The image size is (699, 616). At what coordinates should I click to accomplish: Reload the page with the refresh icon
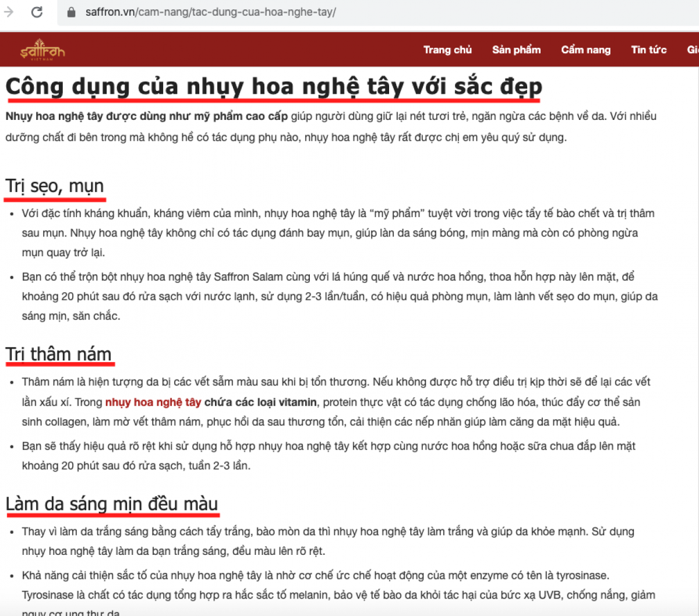[37, 12]
